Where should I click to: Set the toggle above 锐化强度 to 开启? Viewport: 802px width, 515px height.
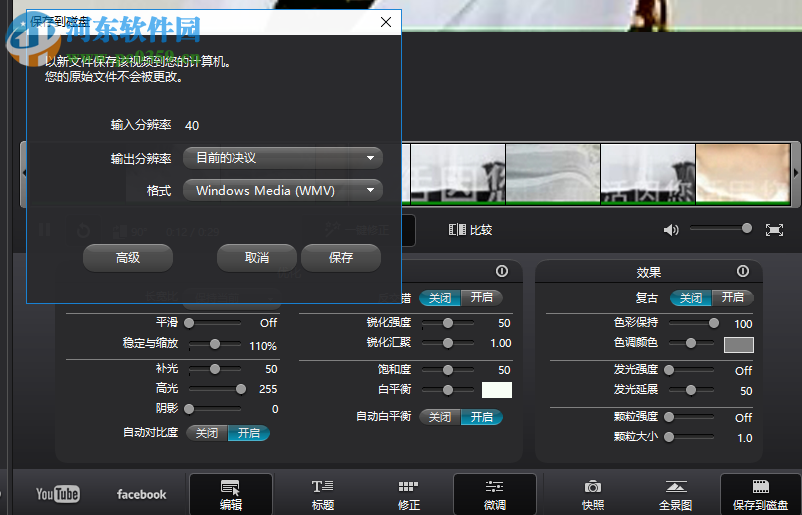[482, 298]
